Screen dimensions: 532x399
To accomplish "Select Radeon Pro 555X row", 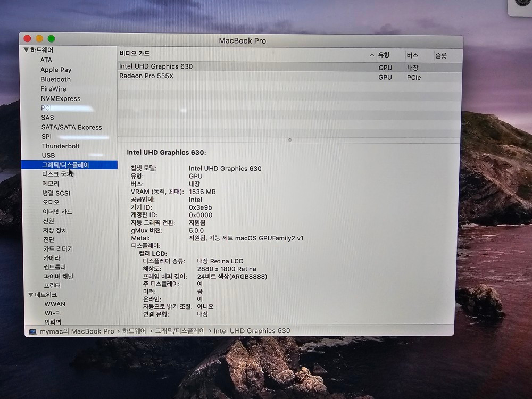I will point(290,76).
